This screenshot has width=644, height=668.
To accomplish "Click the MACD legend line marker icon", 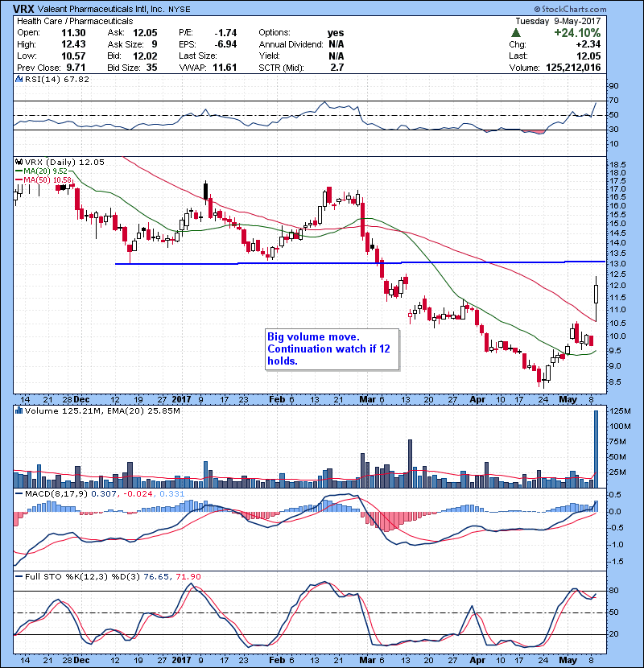I will 19,493.
